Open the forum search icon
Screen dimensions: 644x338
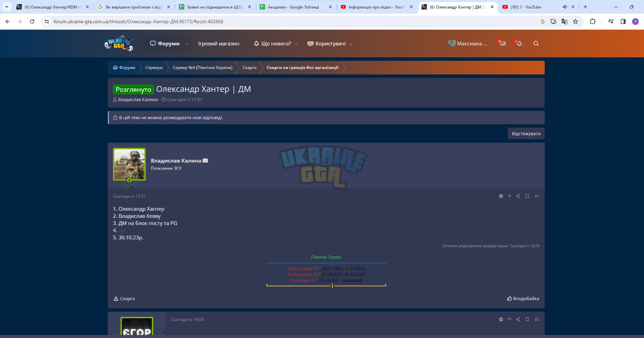(536, 44)
